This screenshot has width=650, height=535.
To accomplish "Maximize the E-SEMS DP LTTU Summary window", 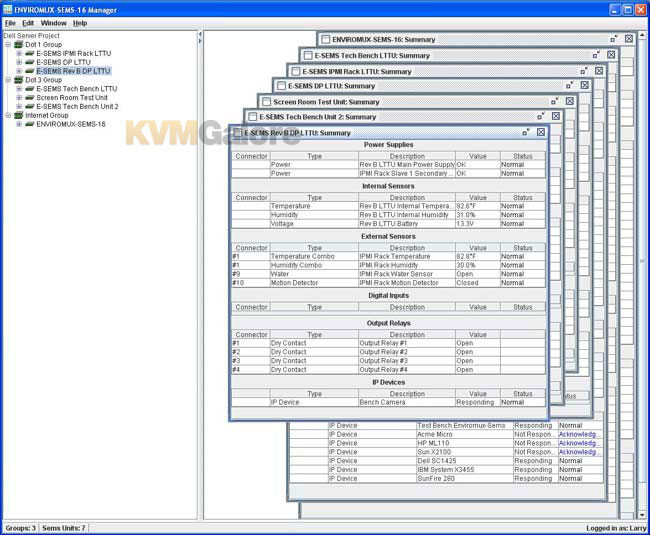I will click(570, 85).
